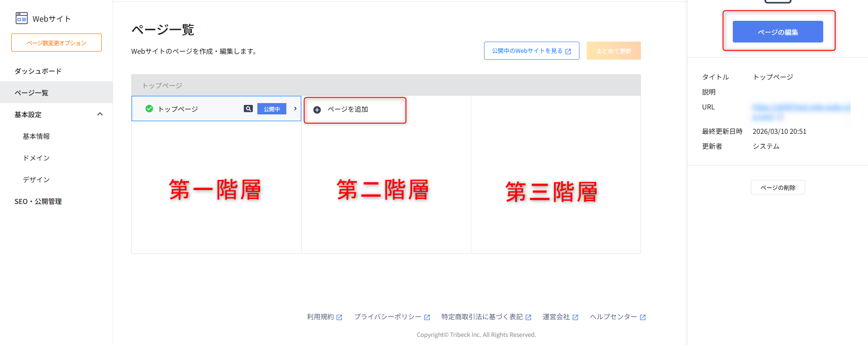This screenshot has height=345, width=868.
Task: Go to SEO・公開管理 menu item
Action: [38, 201]
